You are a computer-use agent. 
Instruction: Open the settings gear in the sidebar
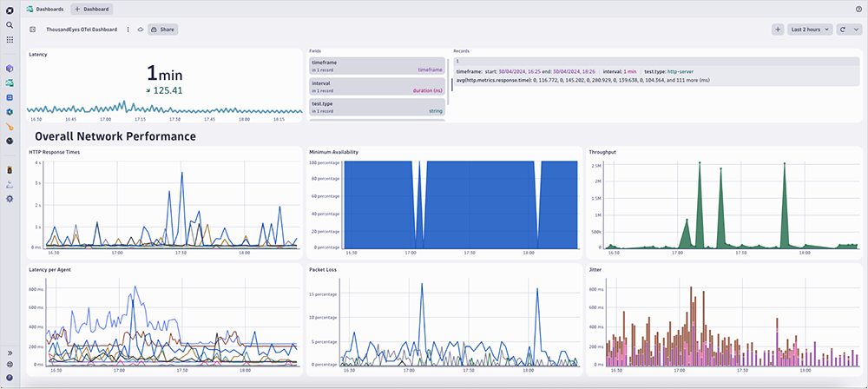[10, 198]
